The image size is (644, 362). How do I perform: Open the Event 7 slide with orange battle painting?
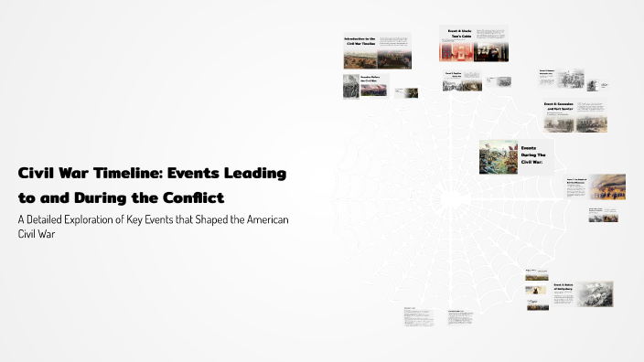(596, 186)
